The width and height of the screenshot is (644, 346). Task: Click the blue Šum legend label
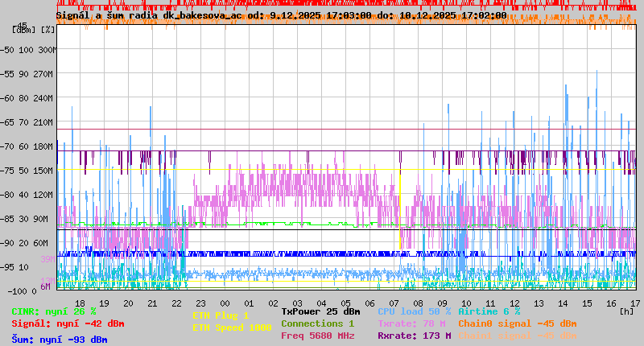pos(60,340)
